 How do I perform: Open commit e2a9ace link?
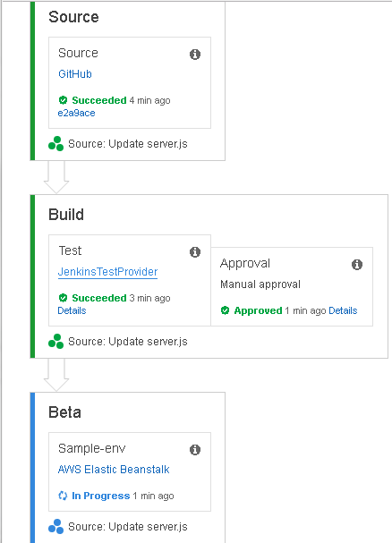(x=76, y=113)
